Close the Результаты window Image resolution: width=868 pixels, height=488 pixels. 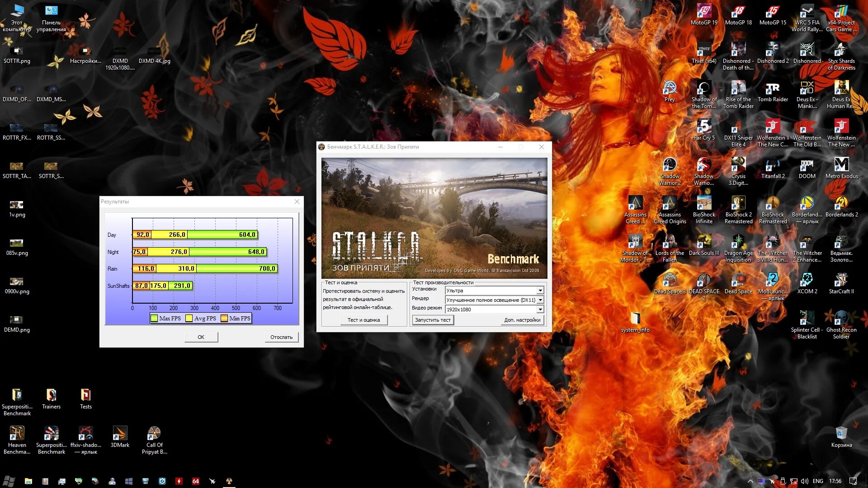[x=297, y=202]
